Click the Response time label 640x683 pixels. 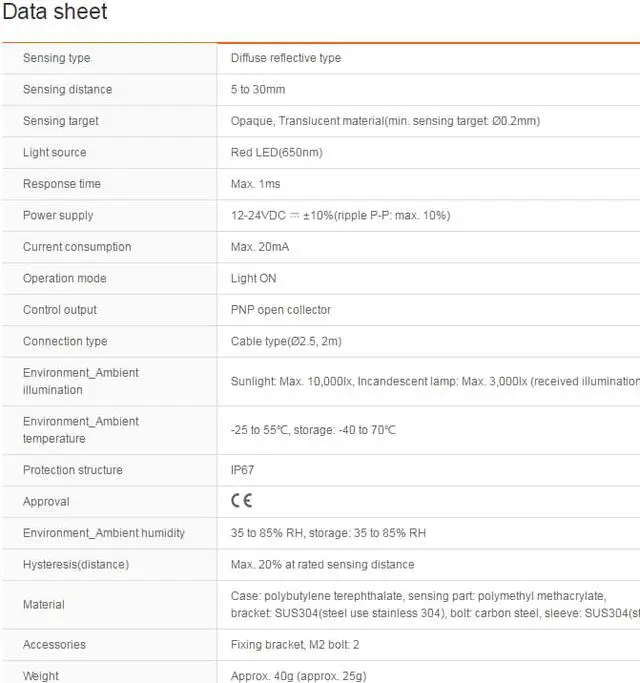point(62,184)
